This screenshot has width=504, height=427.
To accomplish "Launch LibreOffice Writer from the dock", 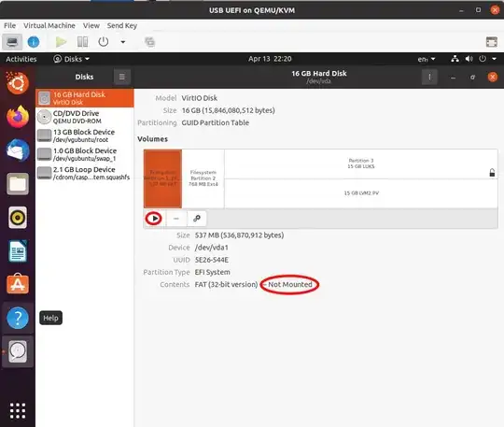I will pos(18,251).
